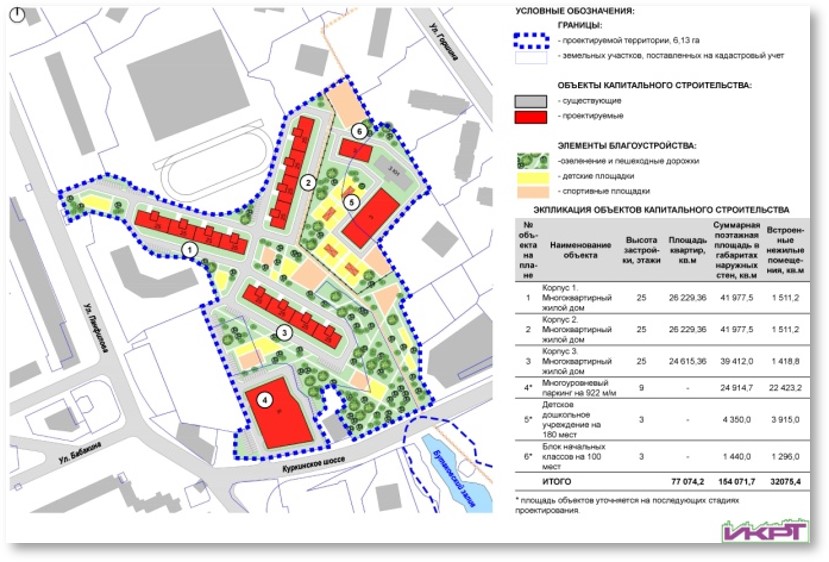Click the peach sports grounds legend swatch
Image resolution: width=829 pixels, height=562 pixels.
click(533, 191)
